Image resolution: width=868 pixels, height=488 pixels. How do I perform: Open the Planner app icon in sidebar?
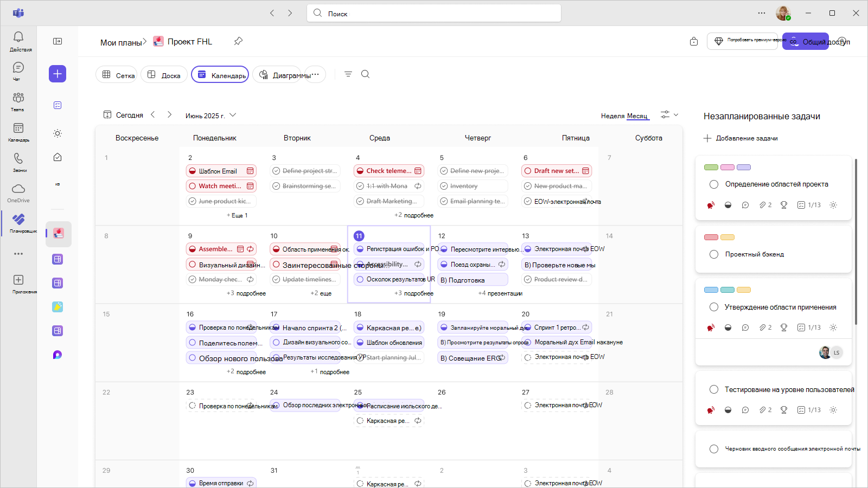18,219
